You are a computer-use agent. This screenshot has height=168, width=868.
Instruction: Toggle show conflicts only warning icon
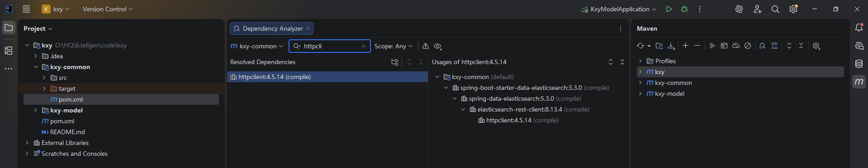(426, 46)
